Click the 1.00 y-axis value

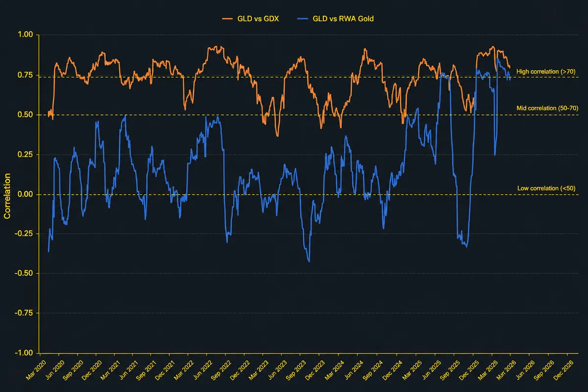(25, 35)
